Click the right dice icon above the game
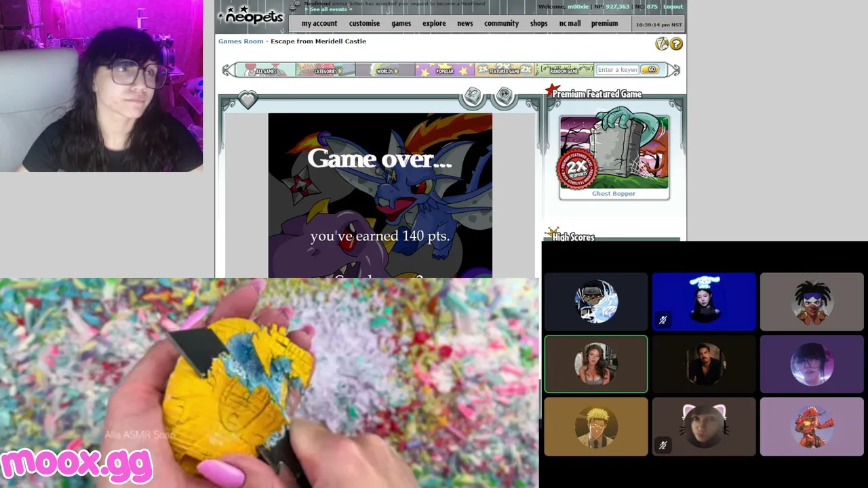The width and height of the screenshot is (868, 488). [504, 96]
